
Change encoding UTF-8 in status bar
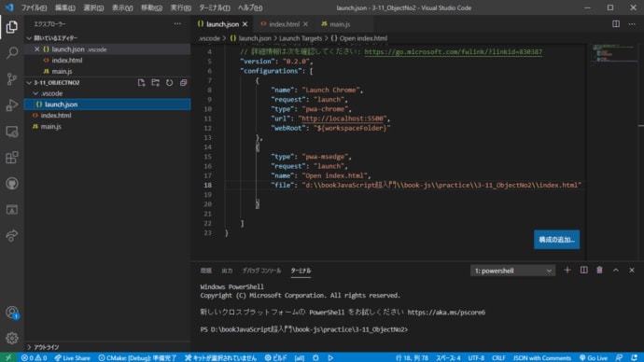pos(476,357)
